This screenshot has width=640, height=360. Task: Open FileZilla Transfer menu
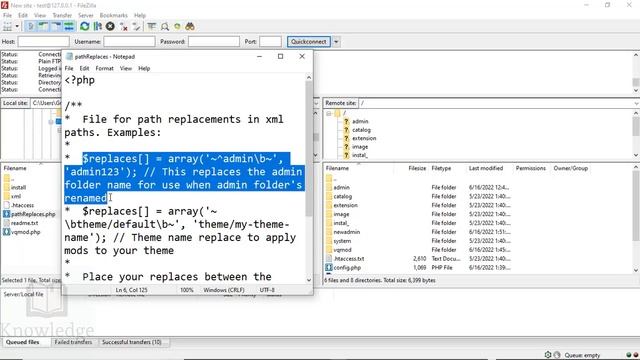point(62,15)
